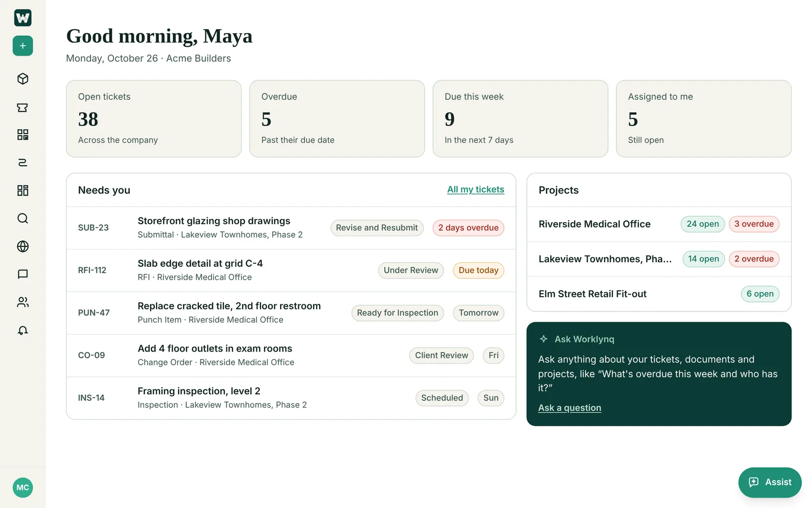Open the S-shaped route icon in sidebar
The image size is (812, 508).
tap(23, 163)
